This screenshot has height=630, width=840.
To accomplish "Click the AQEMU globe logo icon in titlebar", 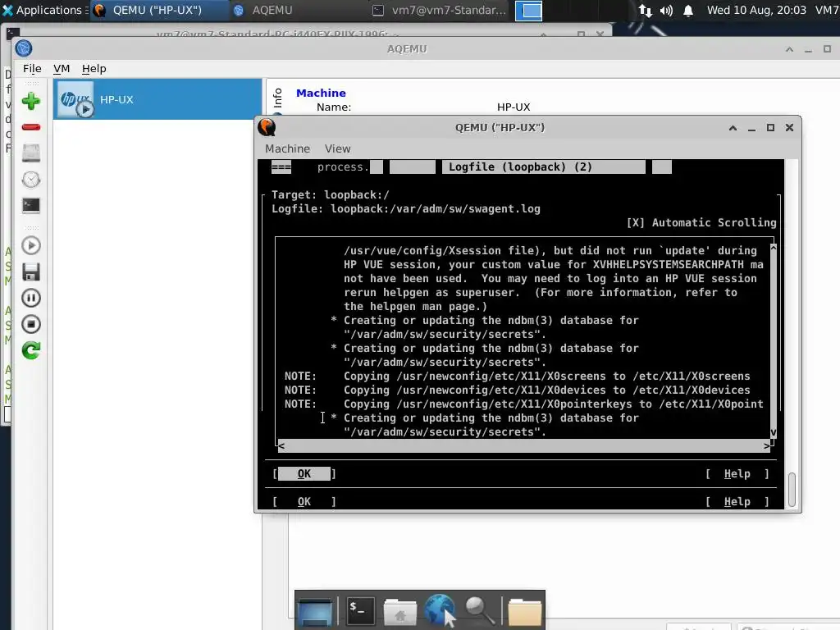I will pyautogui.click(x=24, y=48).
